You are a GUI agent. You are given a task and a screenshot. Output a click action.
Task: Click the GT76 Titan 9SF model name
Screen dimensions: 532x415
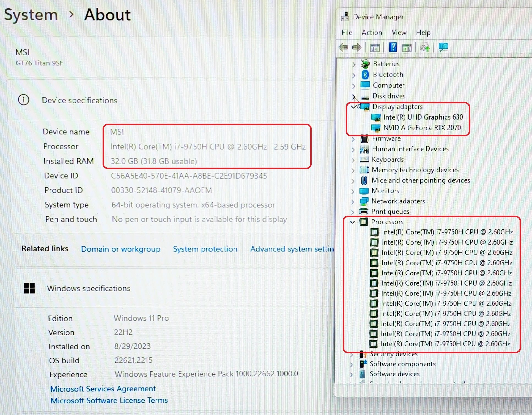point(39,63)
